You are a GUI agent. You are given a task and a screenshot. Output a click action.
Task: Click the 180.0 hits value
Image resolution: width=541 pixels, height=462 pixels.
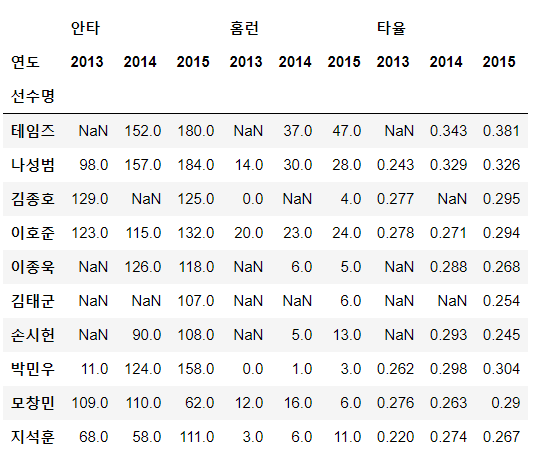(196, 131)
